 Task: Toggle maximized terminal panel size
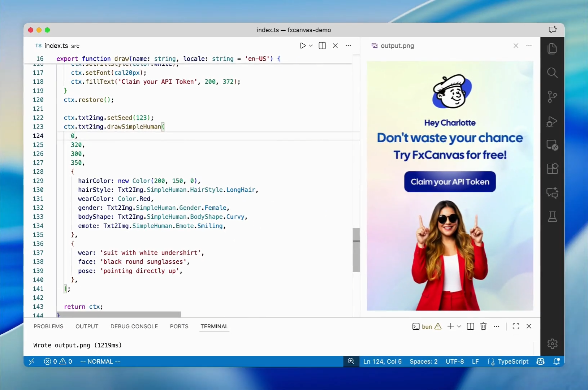[x=516, y=326]
